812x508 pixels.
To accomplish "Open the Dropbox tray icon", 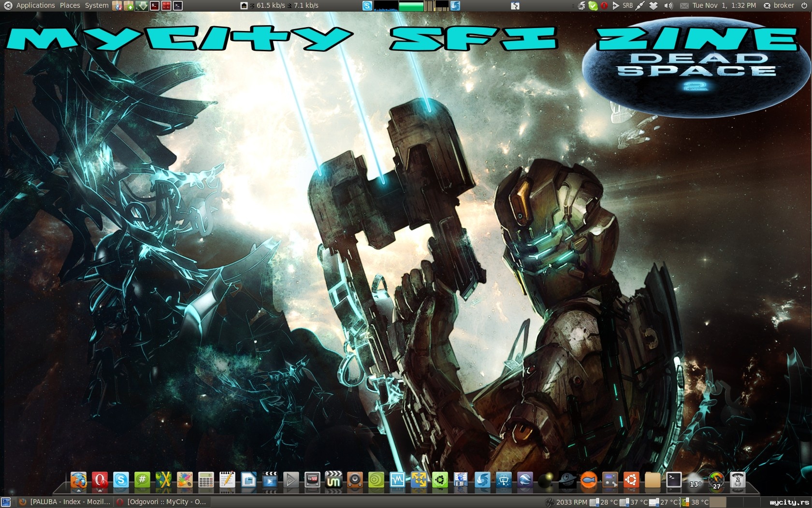I will click(x=653, y=5).
